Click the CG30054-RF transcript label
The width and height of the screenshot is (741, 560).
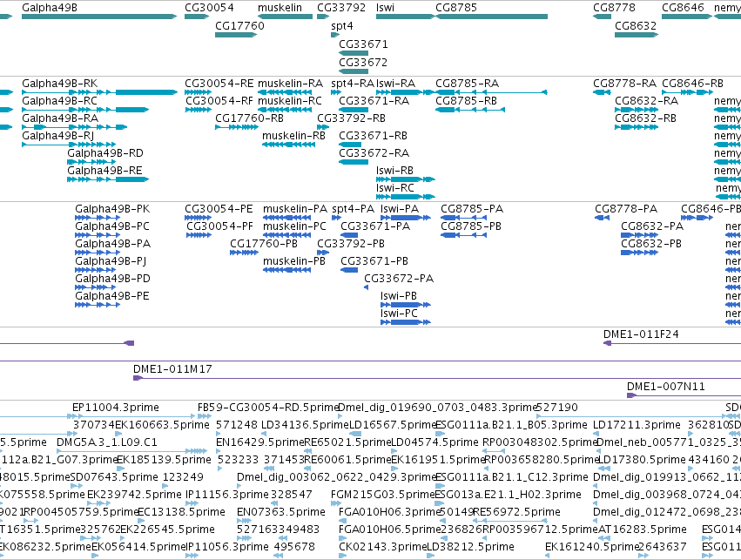pos(219,101)
